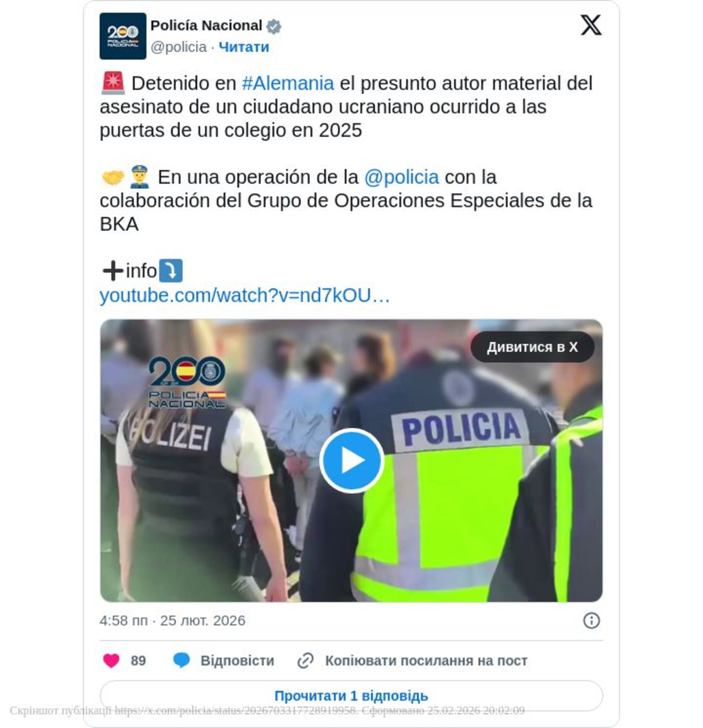703x728 pixels.
Task: Click Копіювати посилання на пост text
Action: tap(426, 661)
